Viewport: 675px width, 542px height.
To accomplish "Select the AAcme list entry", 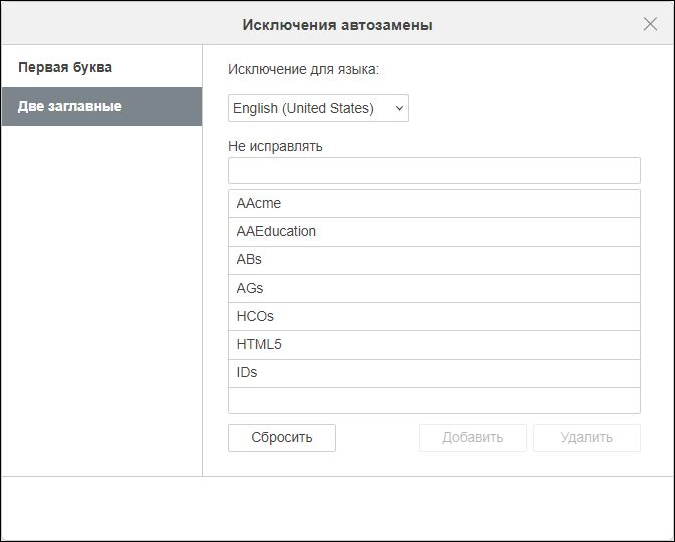I will tap(434, 203).
